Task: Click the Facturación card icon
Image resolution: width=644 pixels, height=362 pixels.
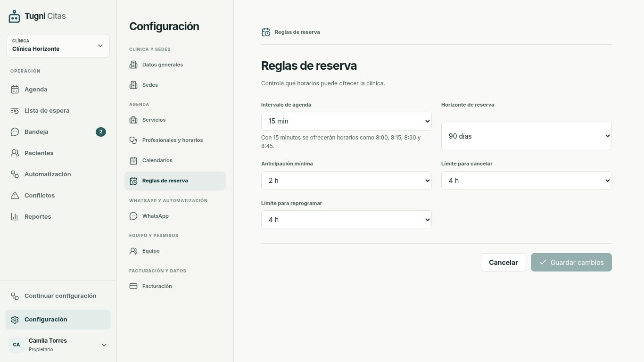Action: (133, 286)
